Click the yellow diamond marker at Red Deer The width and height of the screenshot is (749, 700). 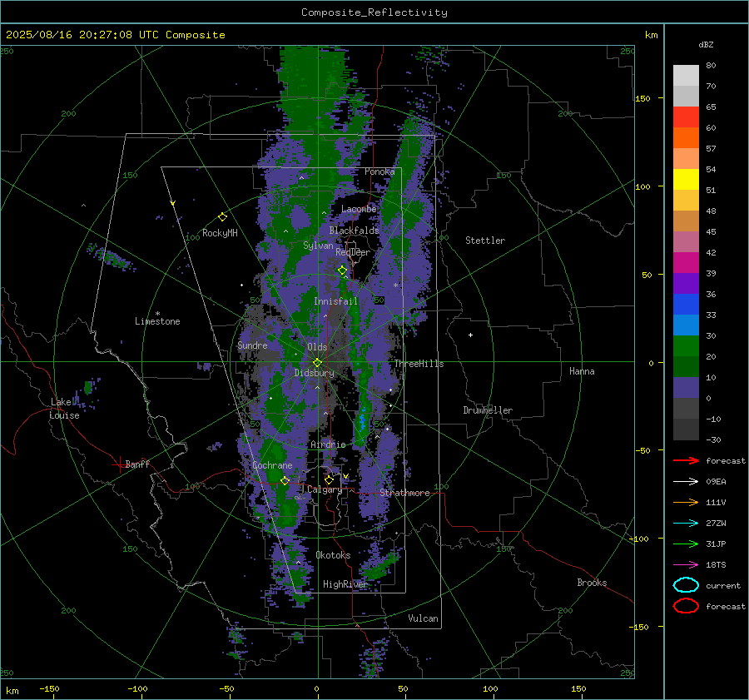click(342, 271)
